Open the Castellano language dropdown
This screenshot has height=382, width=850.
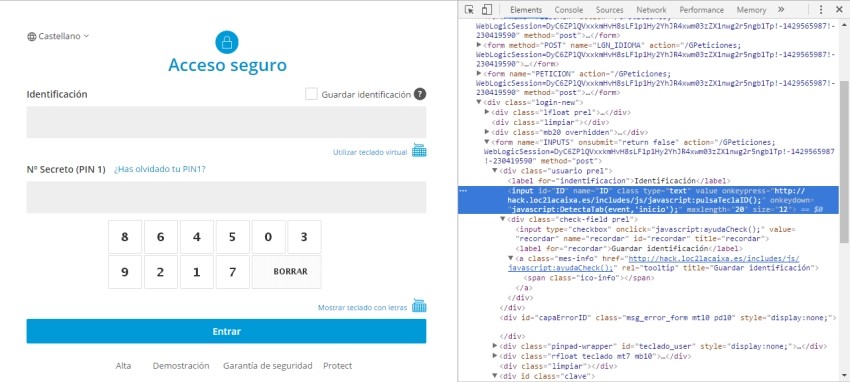(58, 36)
